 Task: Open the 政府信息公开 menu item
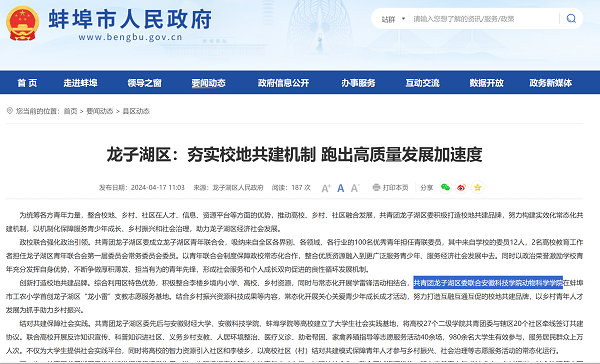pos(283,83)
